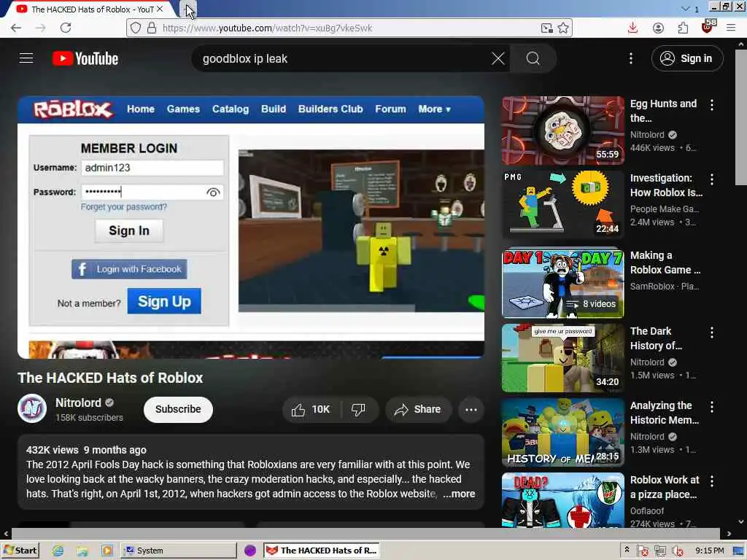Like the video with thumbs up
Viewport: 747px width, 560px height.
click(311, 410)
